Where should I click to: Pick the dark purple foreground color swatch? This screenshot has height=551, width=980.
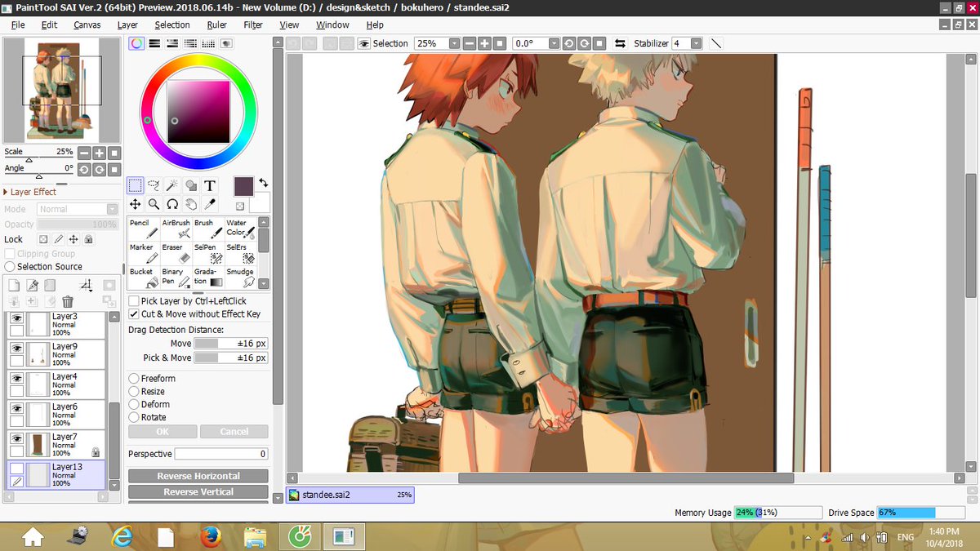[x=244, y=186]
